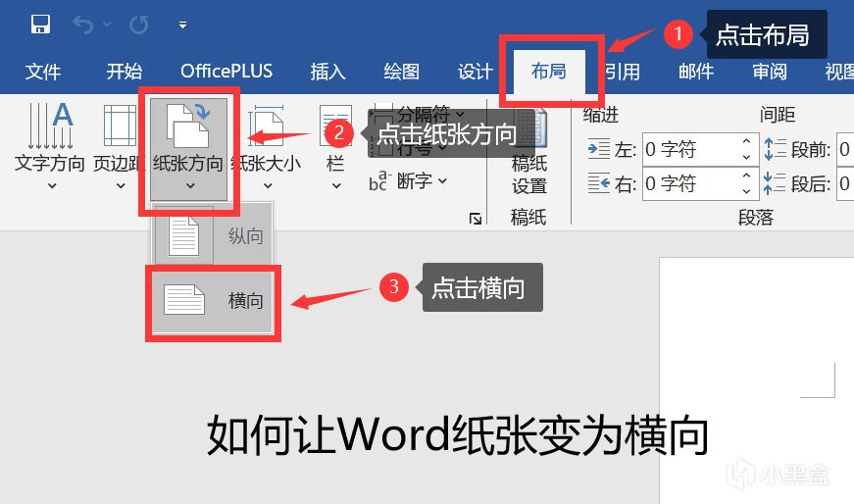Open the OfficePLUS tab
Screen dimensions: 854x504
226,72
